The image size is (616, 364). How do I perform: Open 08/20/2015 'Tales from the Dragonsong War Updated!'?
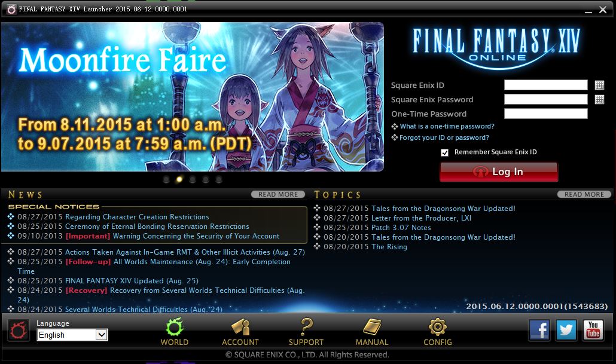click(x=443, y=237)
